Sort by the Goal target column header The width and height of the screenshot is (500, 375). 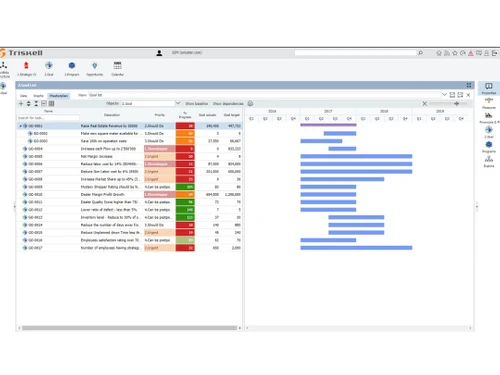pyautogui.click(x=232, y=115)
